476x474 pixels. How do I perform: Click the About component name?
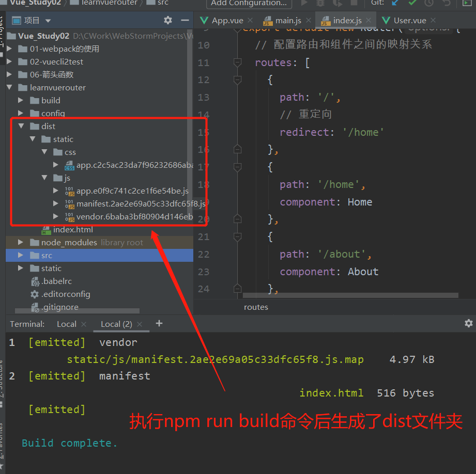[x=363, y=272]
